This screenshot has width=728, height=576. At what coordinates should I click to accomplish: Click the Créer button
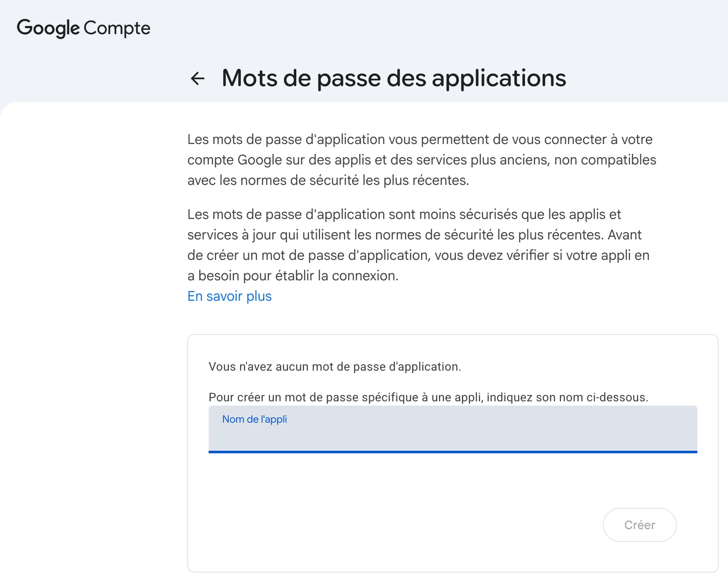tap(639, 525)
